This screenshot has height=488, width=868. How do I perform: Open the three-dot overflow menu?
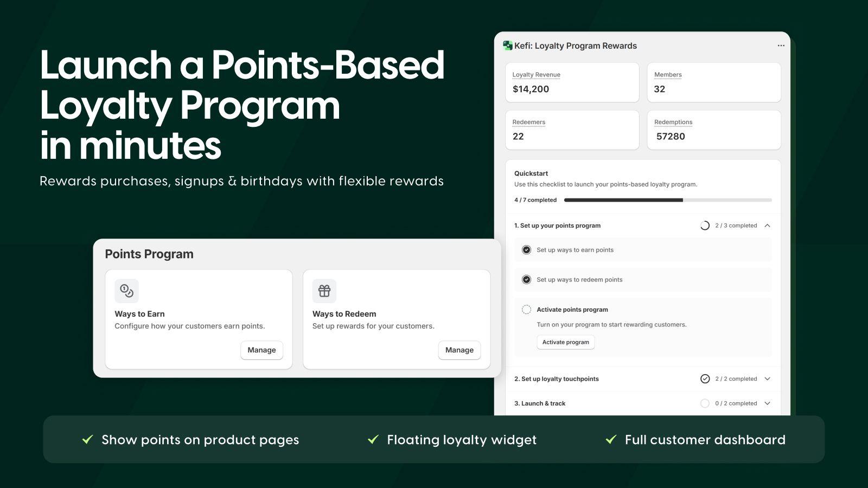[x=781, y=46]
